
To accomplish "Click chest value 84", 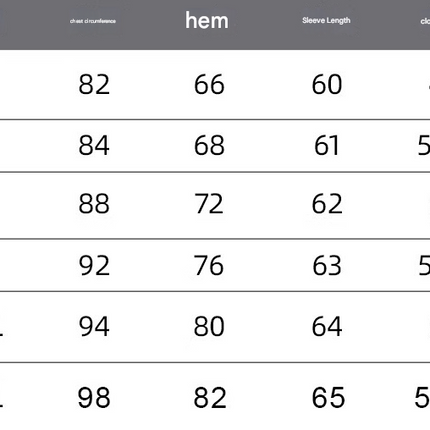I will (x=94, y=145).
